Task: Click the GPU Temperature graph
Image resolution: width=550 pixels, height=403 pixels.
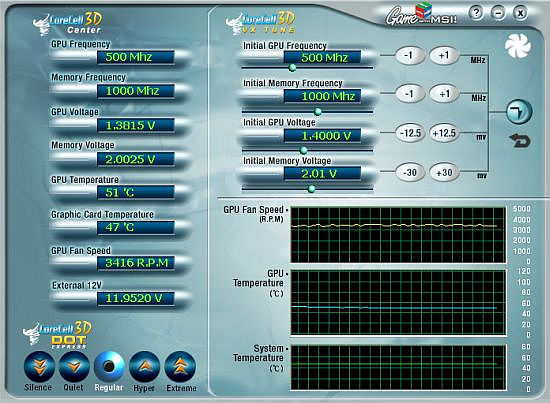Action: tap(398, 303)
